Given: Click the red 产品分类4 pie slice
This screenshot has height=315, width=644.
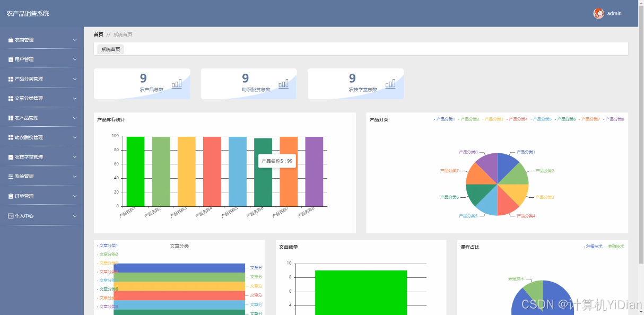Looking at the screenshot, I should click(506, 204).
